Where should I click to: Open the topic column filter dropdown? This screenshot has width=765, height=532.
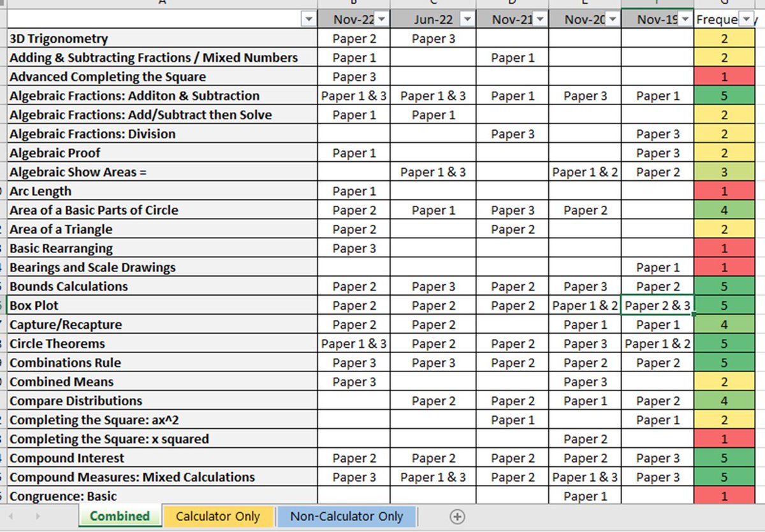(x=309, y=20)
